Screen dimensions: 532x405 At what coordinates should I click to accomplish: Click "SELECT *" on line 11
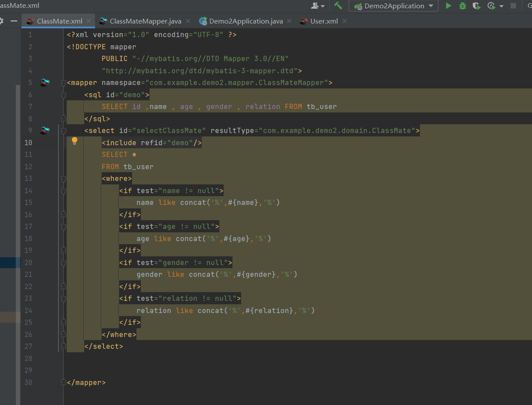click(x=119, y=154)
